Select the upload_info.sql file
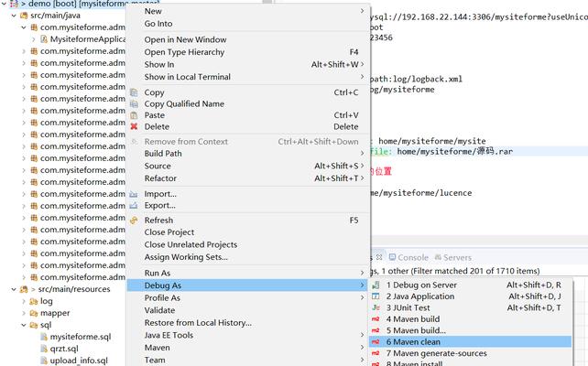588x366 pixels. tap(78, 361)
